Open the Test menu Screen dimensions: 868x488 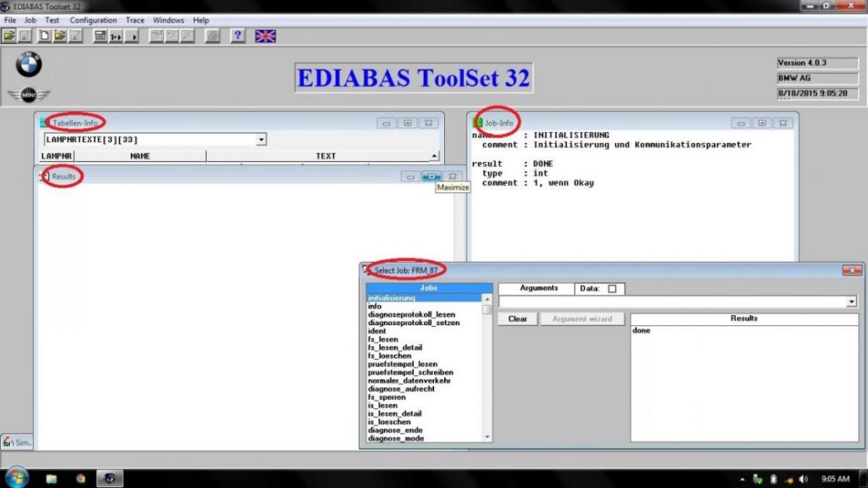point(52,20)
